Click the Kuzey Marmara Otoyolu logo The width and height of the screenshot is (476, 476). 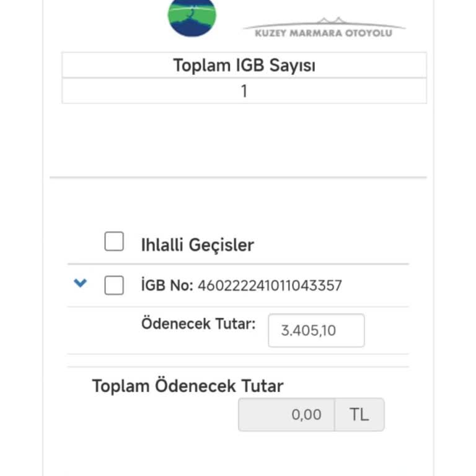tap(324, 29)
